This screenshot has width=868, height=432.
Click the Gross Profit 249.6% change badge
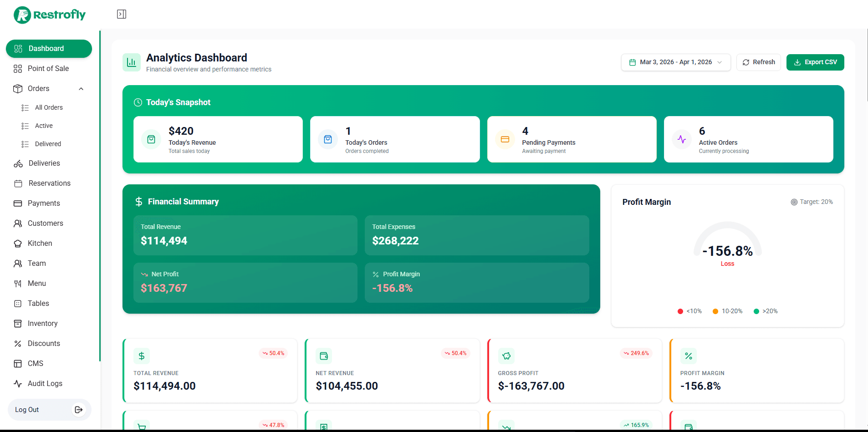click(636, 353)
